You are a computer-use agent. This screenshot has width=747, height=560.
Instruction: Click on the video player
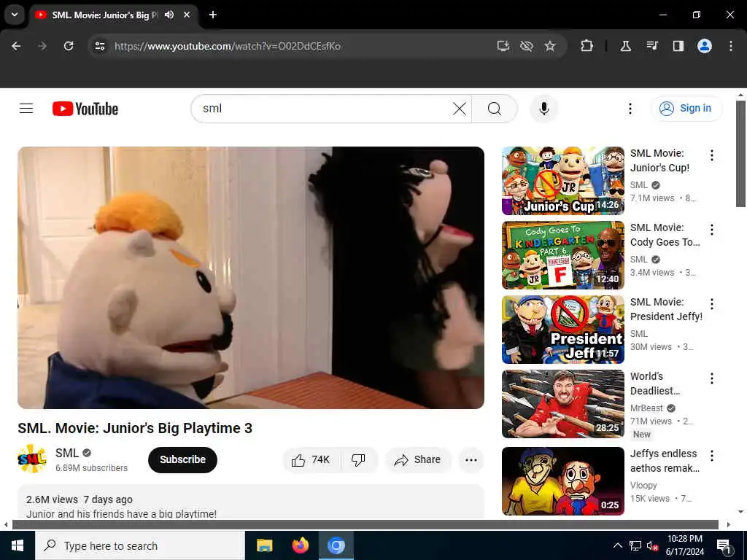(251, 278)
